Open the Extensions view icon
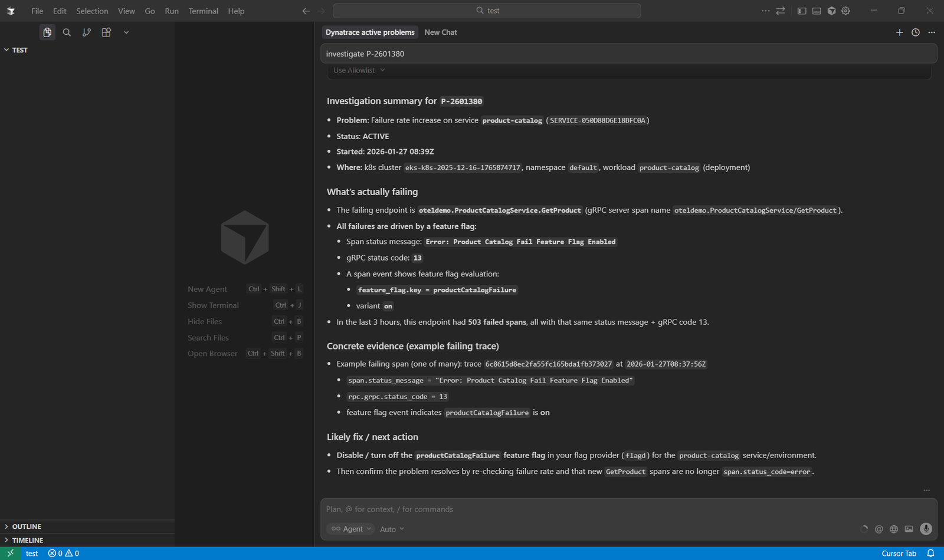The width and height of the screenshot is (944, 560). [106, 32]
